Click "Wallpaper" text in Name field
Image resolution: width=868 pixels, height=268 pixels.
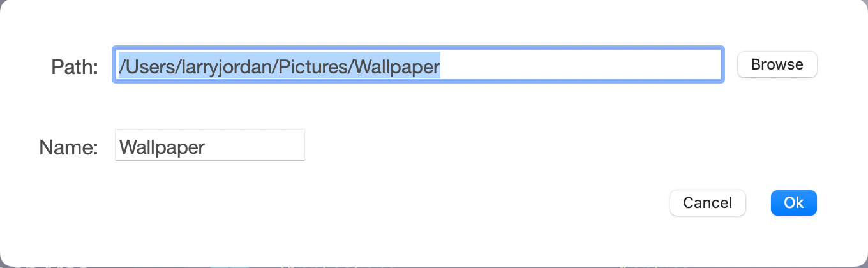point(162,147)
